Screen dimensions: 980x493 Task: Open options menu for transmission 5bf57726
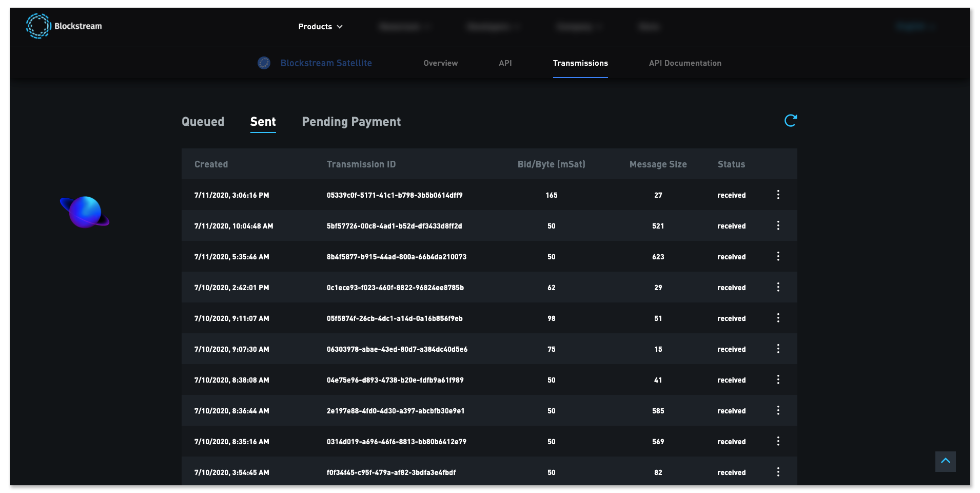pos(778,225)
